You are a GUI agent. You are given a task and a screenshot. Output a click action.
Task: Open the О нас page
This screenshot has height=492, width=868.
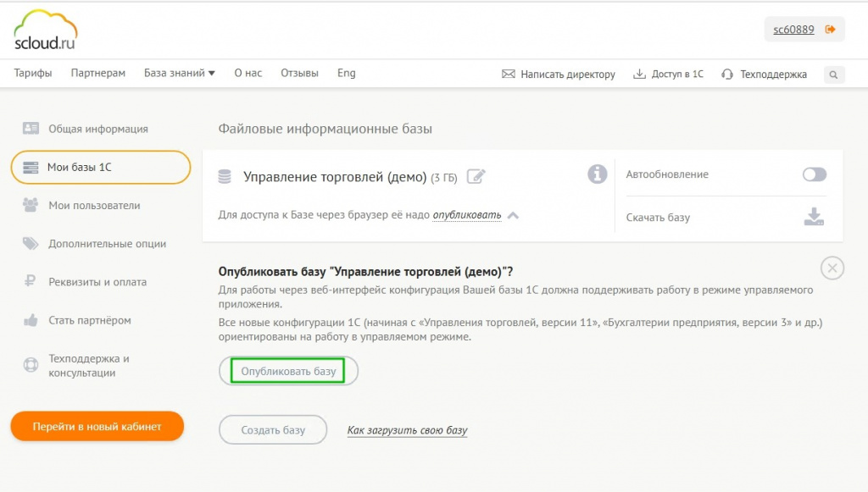click(248, 73)
